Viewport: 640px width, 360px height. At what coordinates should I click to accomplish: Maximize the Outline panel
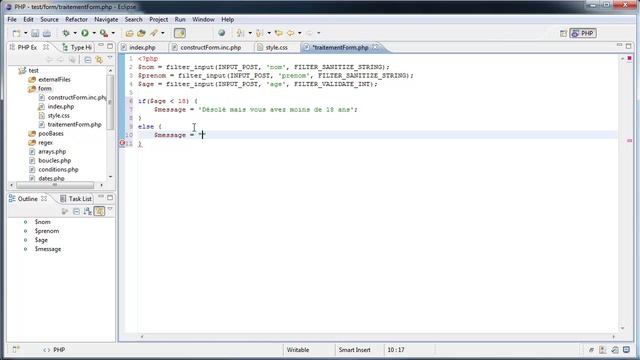(110, 198)
